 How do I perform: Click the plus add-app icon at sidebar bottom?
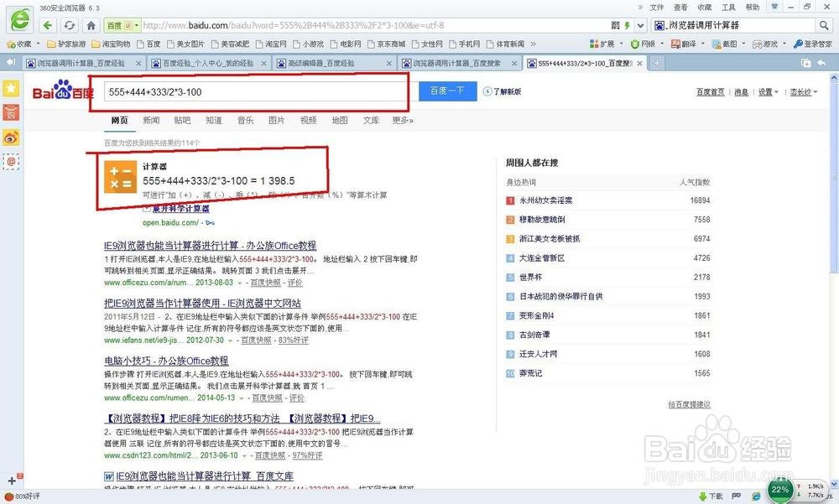pos(12,481)
